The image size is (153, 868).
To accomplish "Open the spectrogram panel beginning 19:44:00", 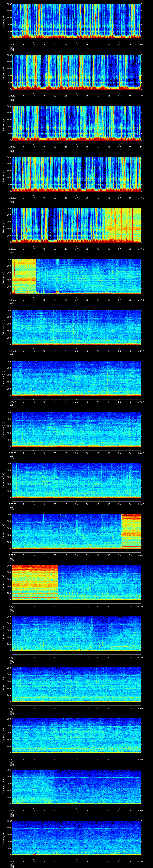I will (77, 786).
